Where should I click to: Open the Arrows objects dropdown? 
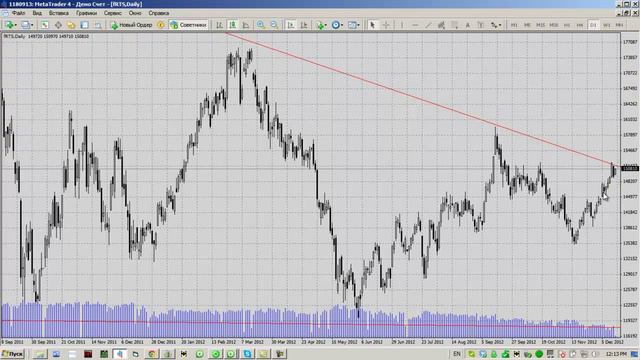coord(496,25)
